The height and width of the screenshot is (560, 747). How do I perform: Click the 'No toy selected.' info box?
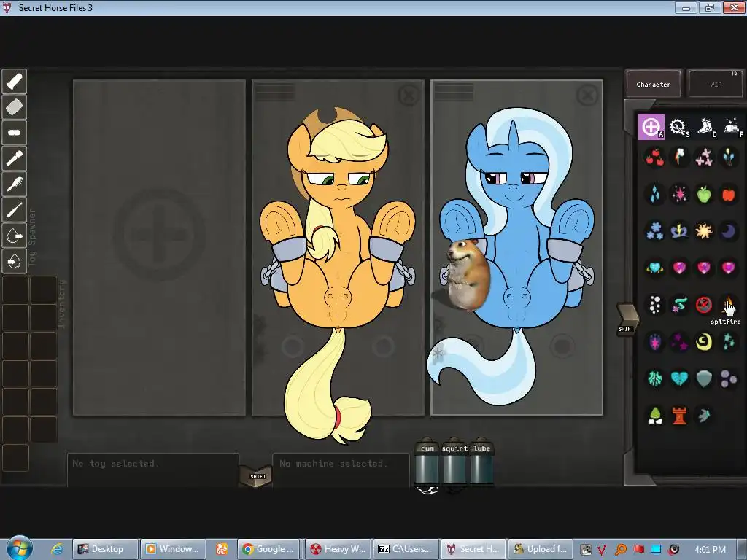click(153, 470)
